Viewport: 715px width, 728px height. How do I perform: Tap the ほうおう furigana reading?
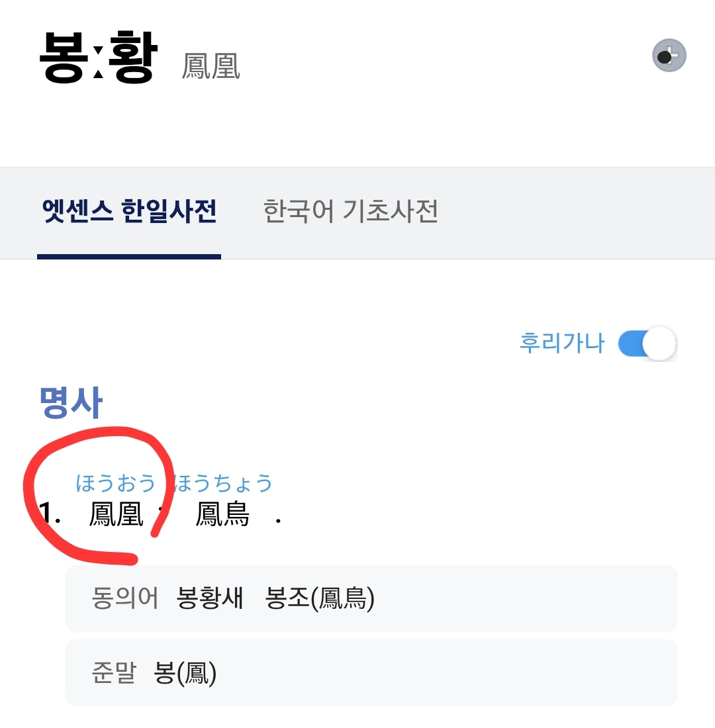pos(116,483)
